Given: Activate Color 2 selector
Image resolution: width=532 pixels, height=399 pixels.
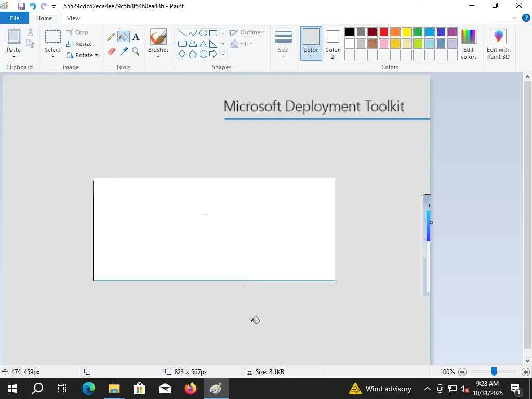Looking at the screenshot, I should point(332,44).
